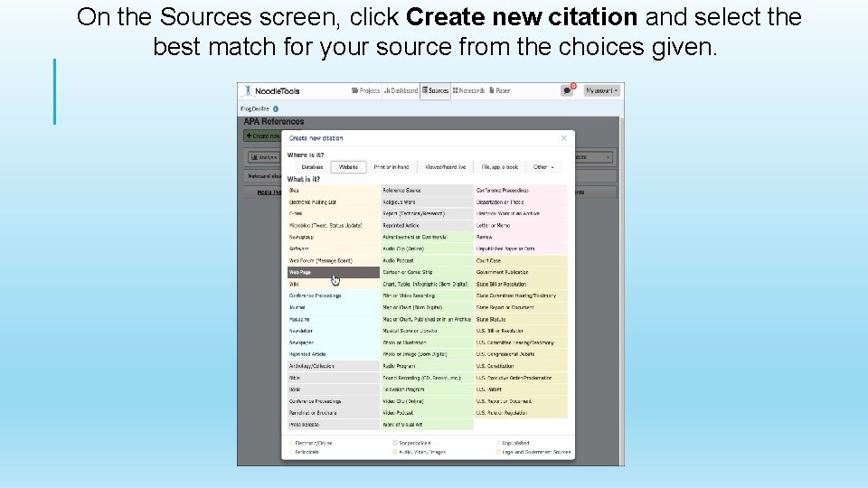The image size is (868, 488).
Task: Select Press Release
Action: [x=334, y=425]
